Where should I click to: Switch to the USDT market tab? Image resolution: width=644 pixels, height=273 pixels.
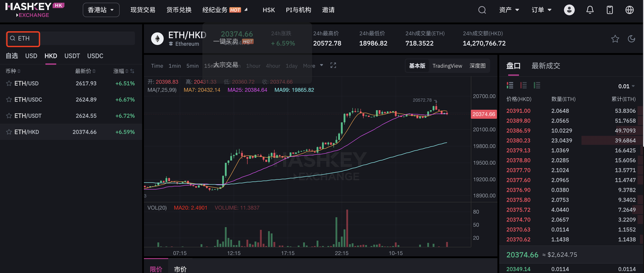click(72, 56)
